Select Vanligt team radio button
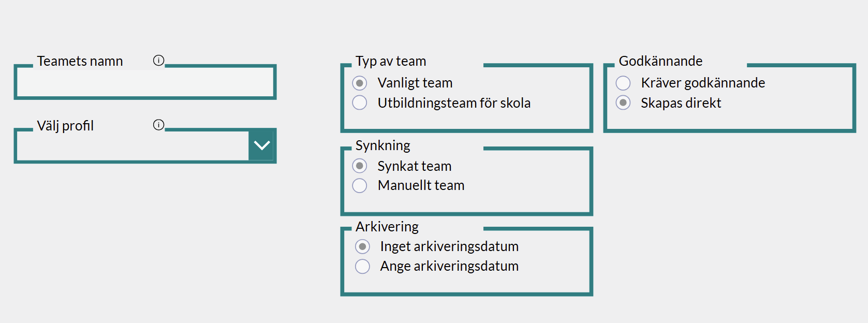Image resolution: width=868 pixels, height=323 pixels. pos(360,83)
